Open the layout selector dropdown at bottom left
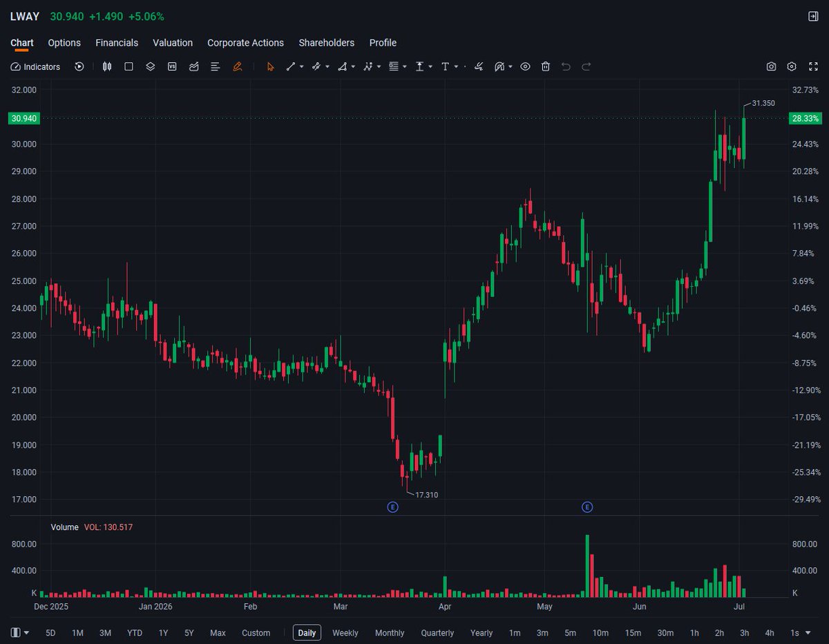The image size is (829, 644). pyautogui.click(x=20, y=632)
